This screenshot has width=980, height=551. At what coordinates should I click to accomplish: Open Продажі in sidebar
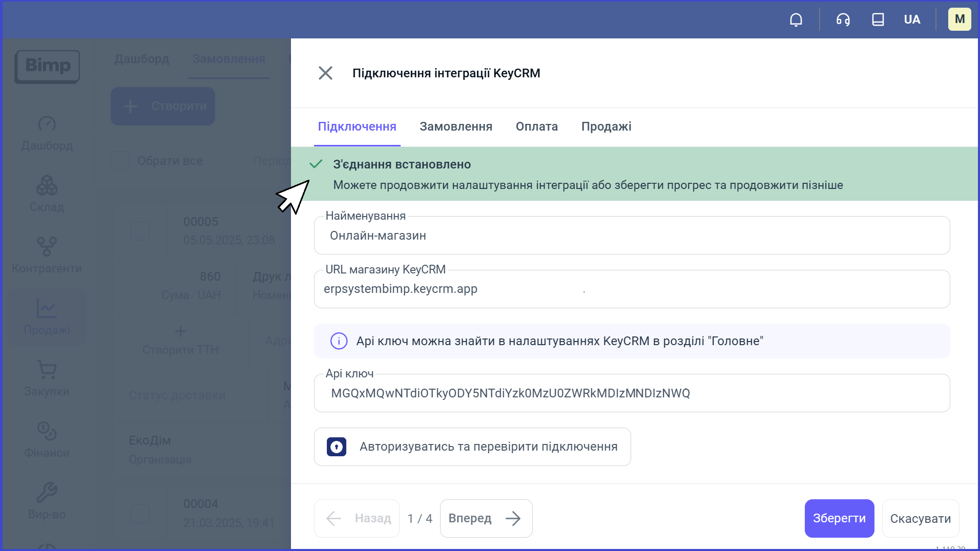(x=47, y=317)
